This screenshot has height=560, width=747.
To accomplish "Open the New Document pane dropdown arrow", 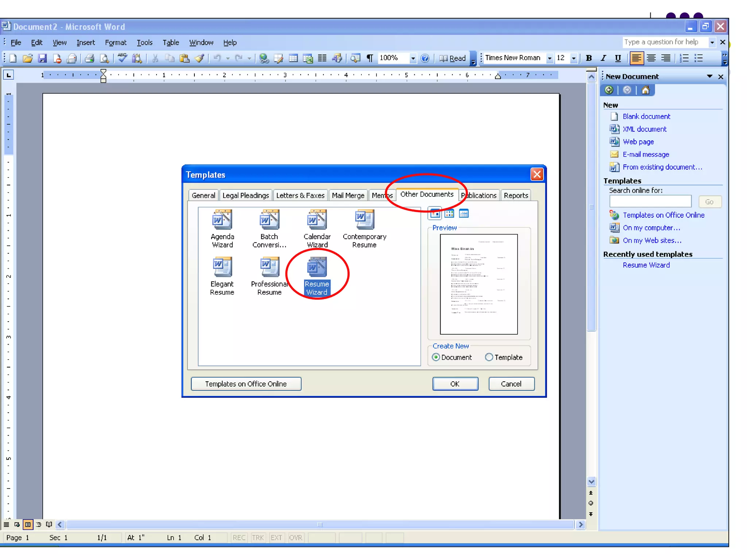I will [x=709, y=76].
